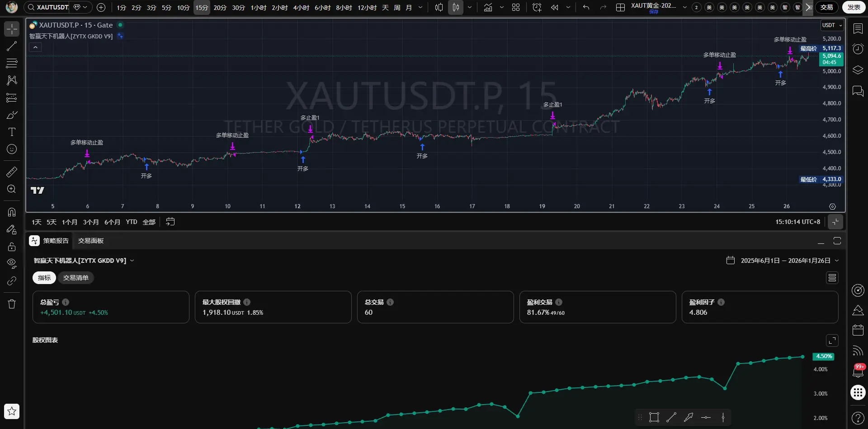Select the crosshair cursor tool
868x429 pixels.
click(12, 29)
